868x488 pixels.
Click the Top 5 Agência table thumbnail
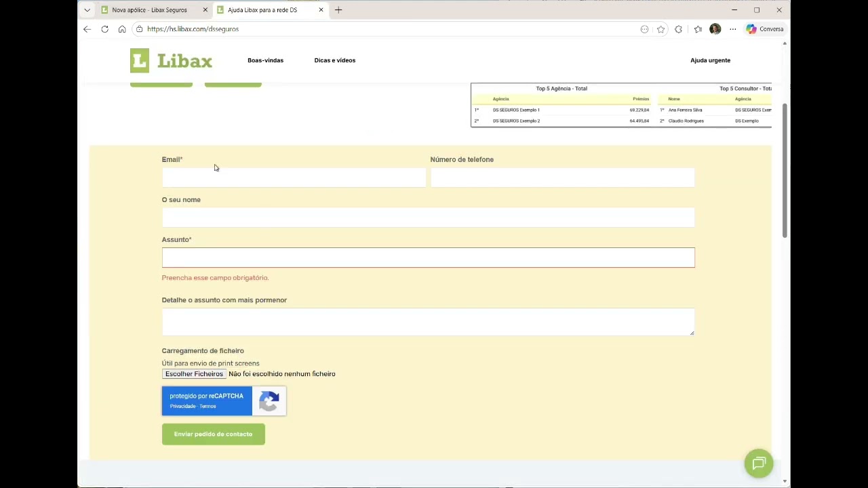[x=621, y=105]
